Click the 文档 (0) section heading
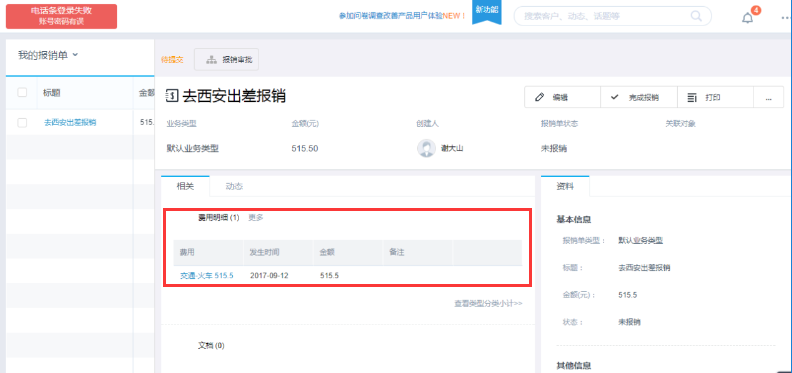The image size is (792, 373). coord(211,346)
